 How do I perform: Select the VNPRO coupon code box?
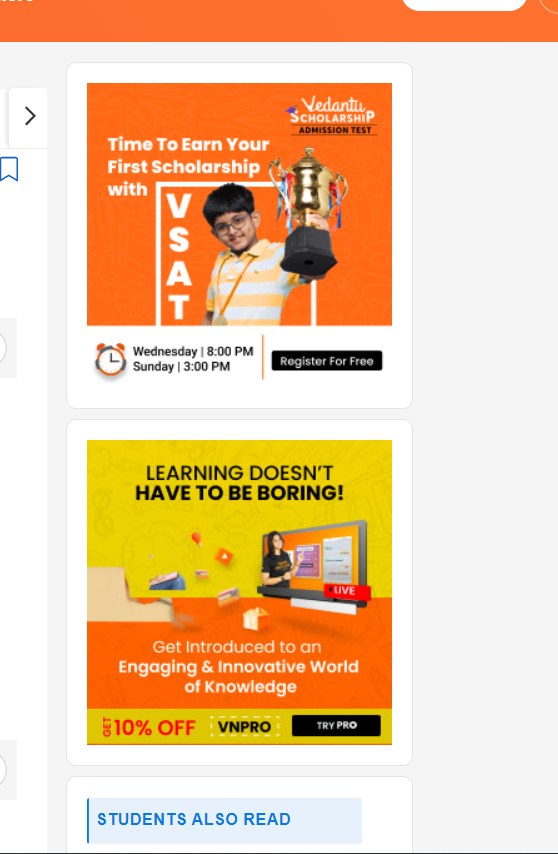pos(245,727)
